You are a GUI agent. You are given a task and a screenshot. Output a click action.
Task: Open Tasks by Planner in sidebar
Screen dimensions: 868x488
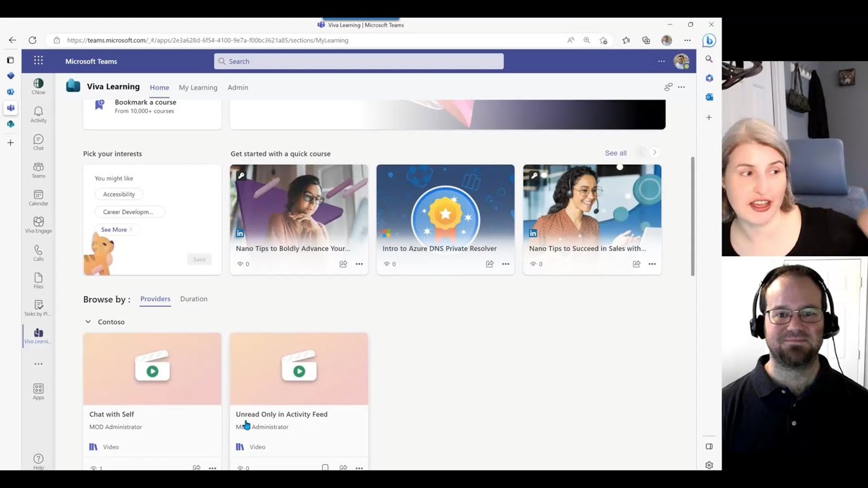click(38, 308)
